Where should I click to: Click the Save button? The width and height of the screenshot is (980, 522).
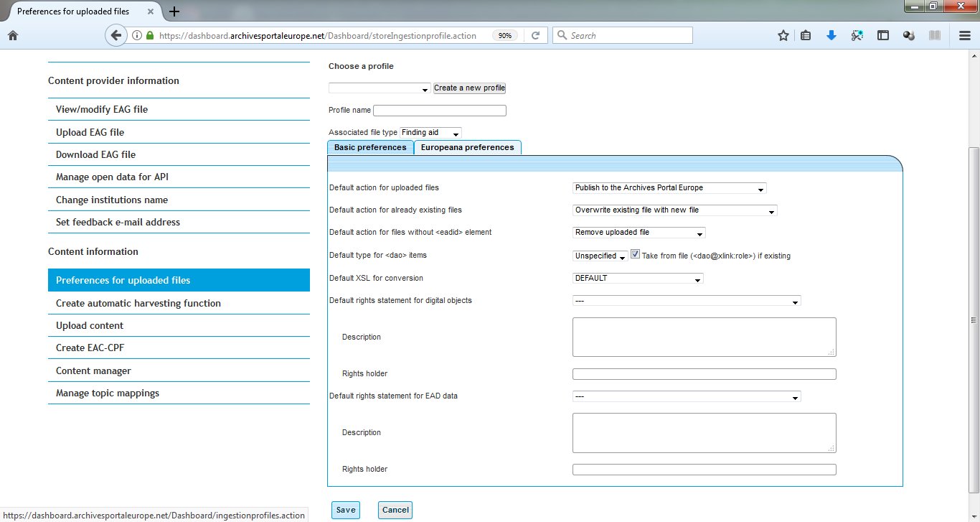(346, 510)
